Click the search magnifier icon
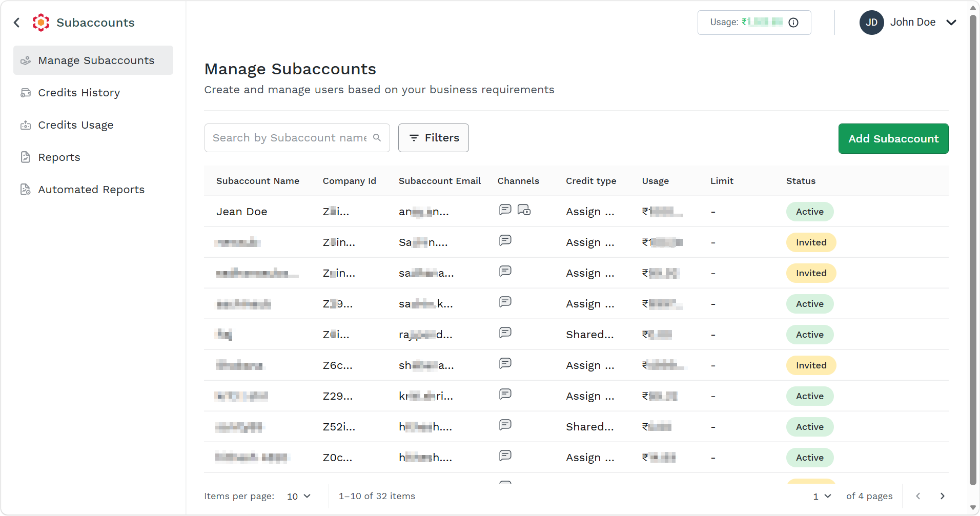This screenshot has height=516, width=980. click(x=377, y=138)
